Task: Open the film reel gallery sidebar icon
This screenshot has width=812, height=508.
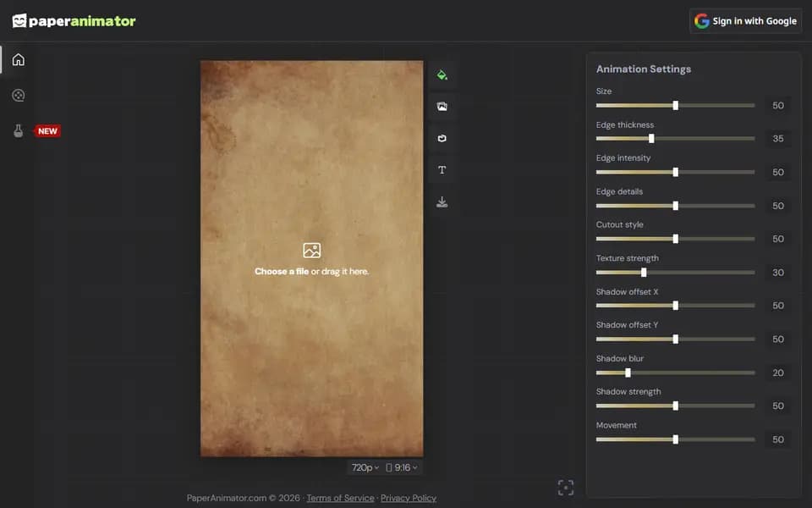Action: pyautogui.click(x=19, y=96)
